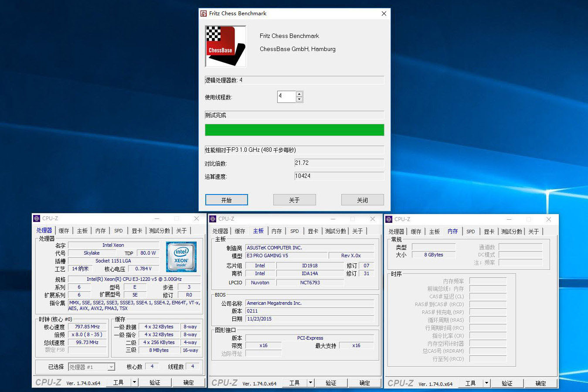Click 工具 button in right CPU-Z
Image resolution: width=588 pixels, height=392 pixels.
coord(471,383)
